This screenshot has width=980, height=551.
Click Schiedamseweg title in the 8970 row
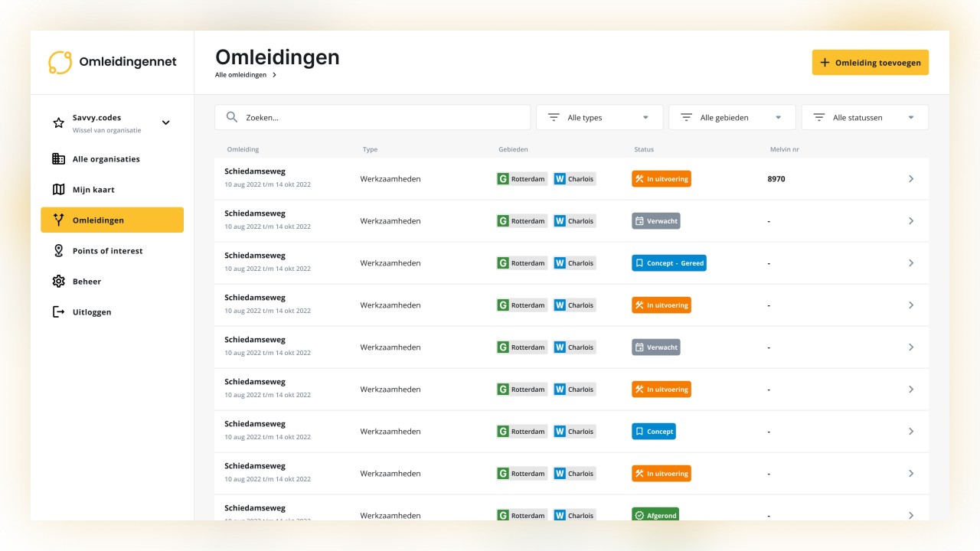click(x=255, y=171)
